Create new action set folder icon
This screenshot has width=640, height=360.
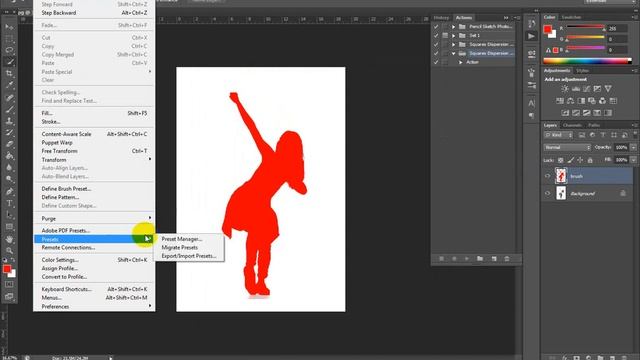(x=480, y=259)
